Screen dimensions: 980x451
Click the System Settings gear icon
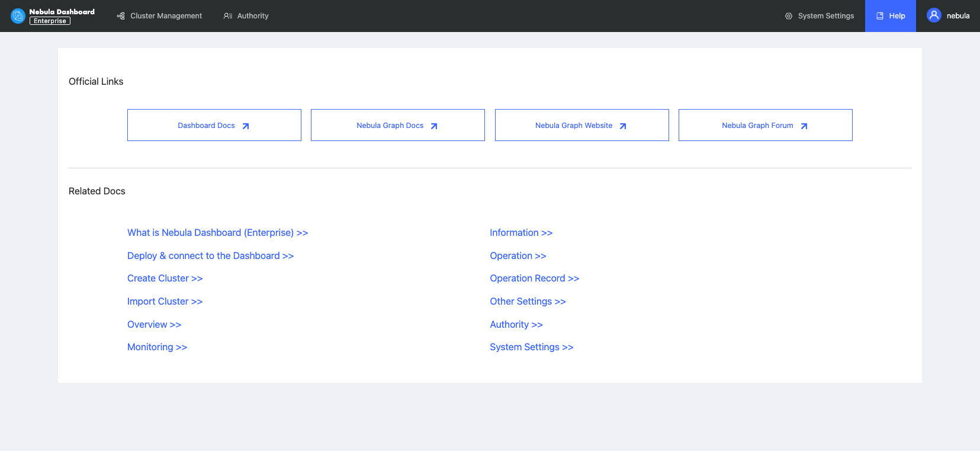(x=789, y=16)
